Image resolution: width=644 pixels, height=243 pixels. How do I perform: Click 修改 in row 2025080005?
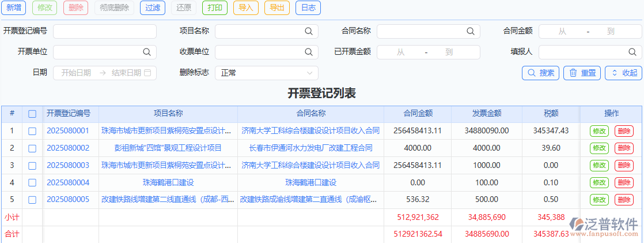click(599, 200)
